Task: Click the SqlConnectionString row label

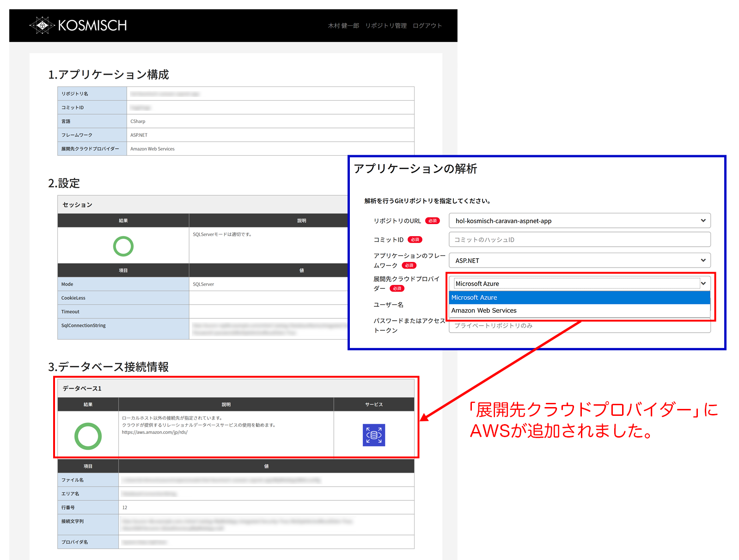Action: click(123, 329)
